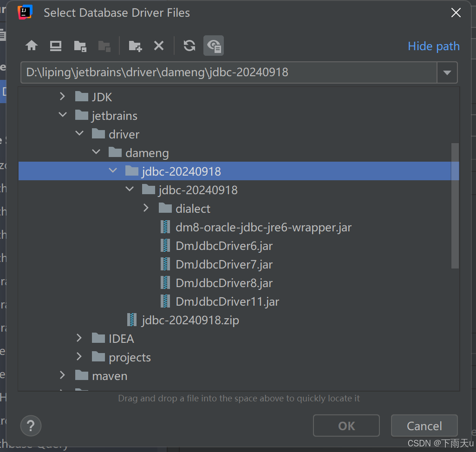Expand the JDK folder

coord(63,97)
